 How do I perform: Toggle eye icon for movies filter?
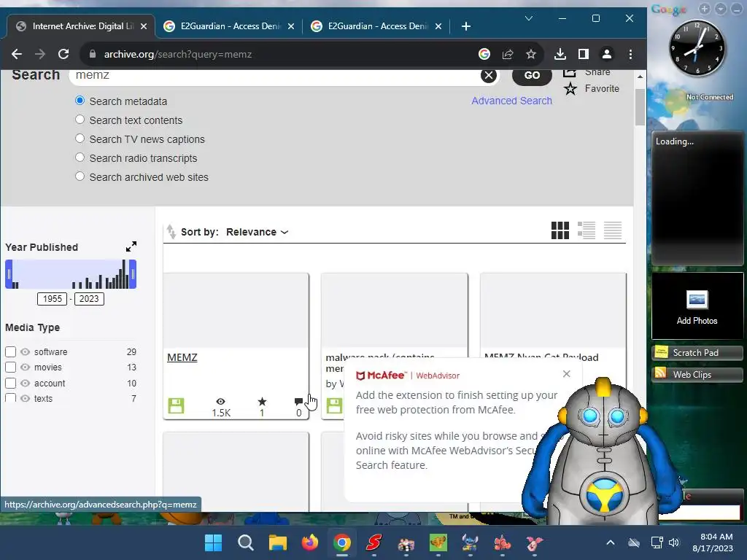pos(26,367)
